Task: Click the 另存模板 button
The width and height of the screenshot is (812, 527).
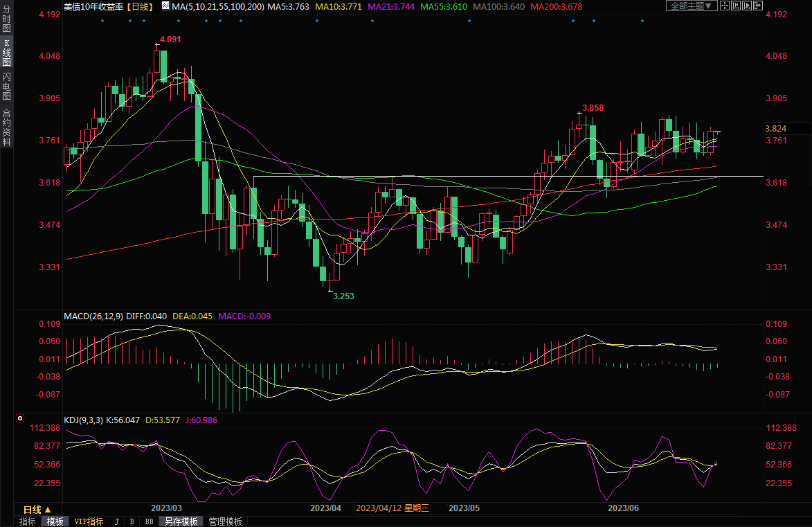Action: click(181, 521)
